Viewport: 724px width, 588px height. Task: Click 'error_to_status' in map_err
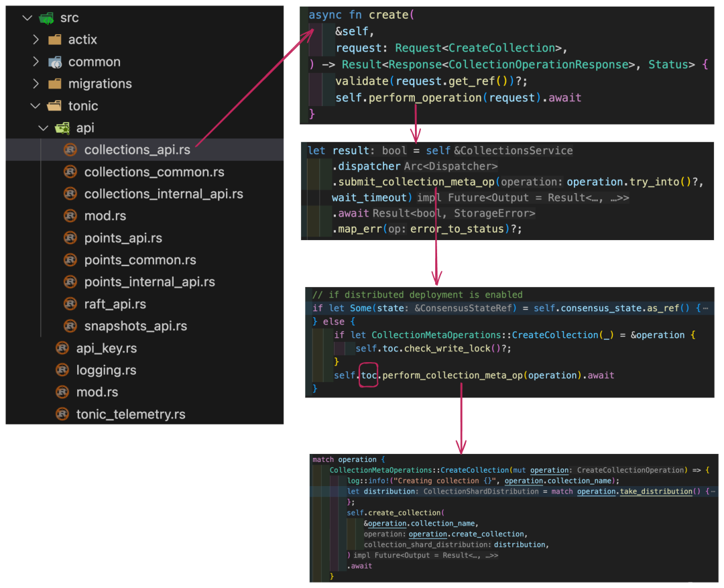coord(457,229)
